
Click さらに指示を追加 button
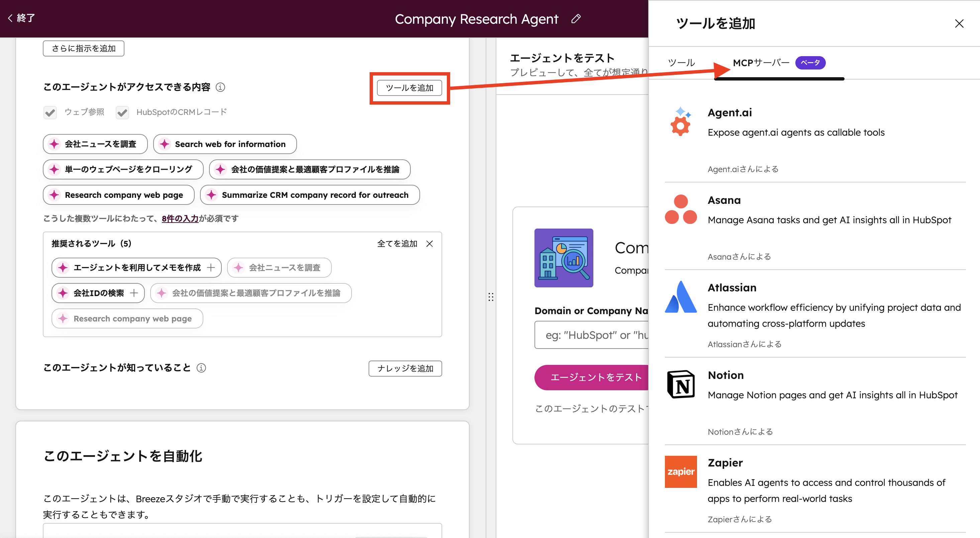83,48
